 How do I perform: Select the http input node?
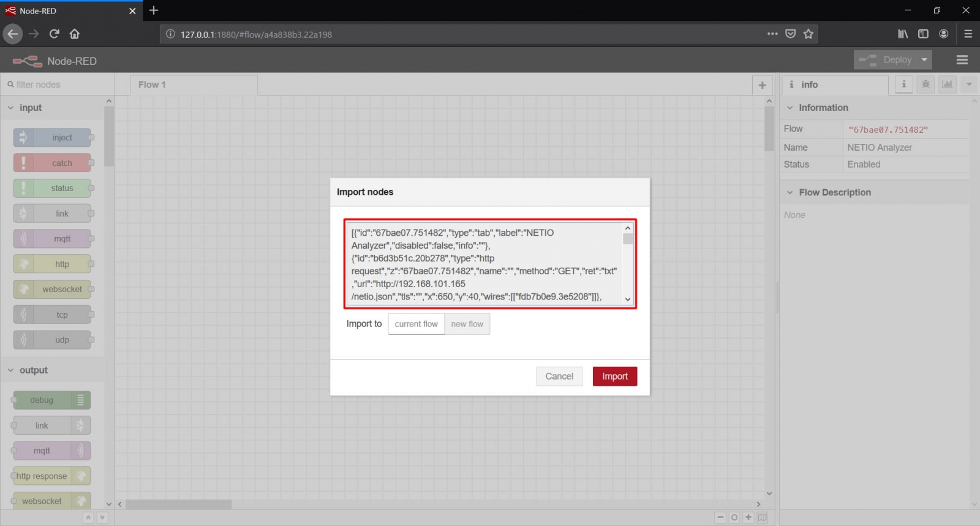(53, 264)
